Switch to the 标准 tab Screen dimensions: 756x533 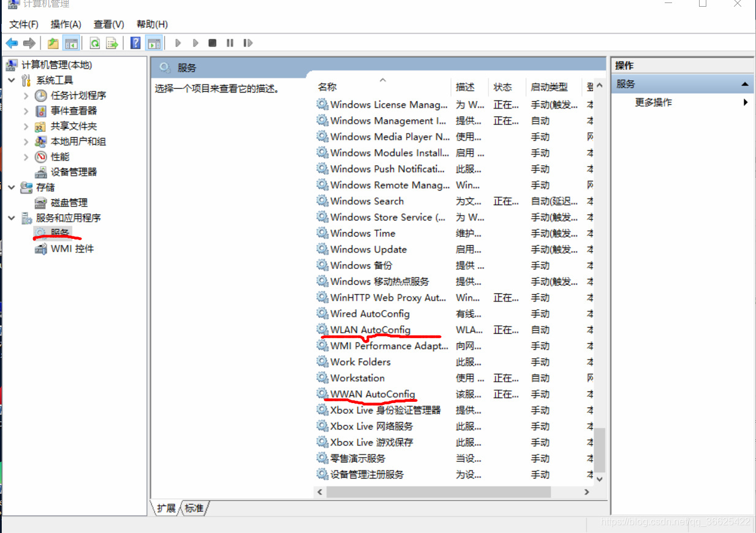pos(194,508)
